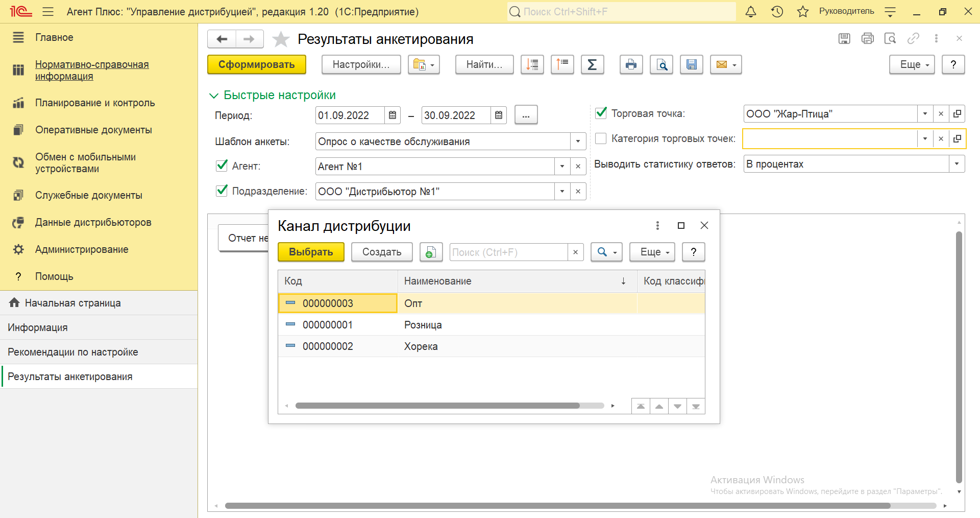The width and height of the screenshot is (980, 518).
Task: Click the report vertical scrollbar
Action: (x=959, y=357)
